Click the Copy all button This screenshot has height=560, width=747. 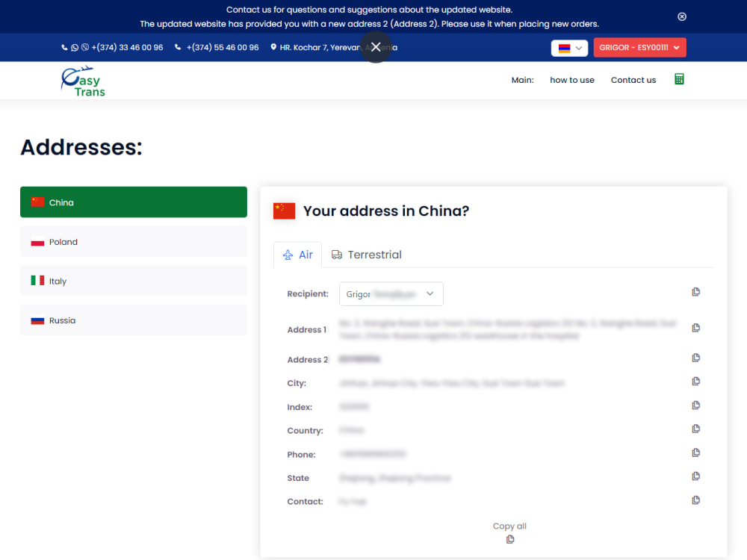(x=509, y=532)
